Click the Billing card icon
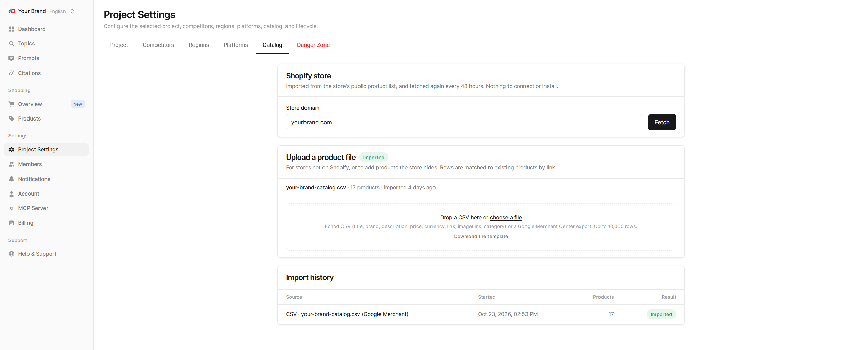 [12, 223]
